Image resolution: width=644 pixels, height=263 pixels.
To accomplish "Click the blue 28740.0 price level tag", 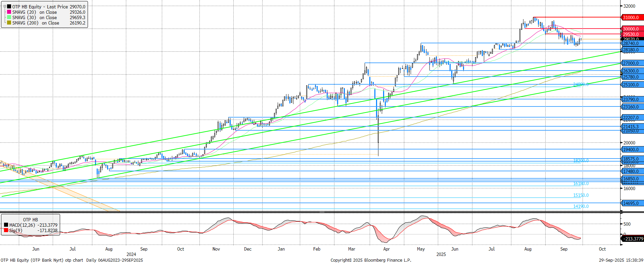I will click(632, 43).
